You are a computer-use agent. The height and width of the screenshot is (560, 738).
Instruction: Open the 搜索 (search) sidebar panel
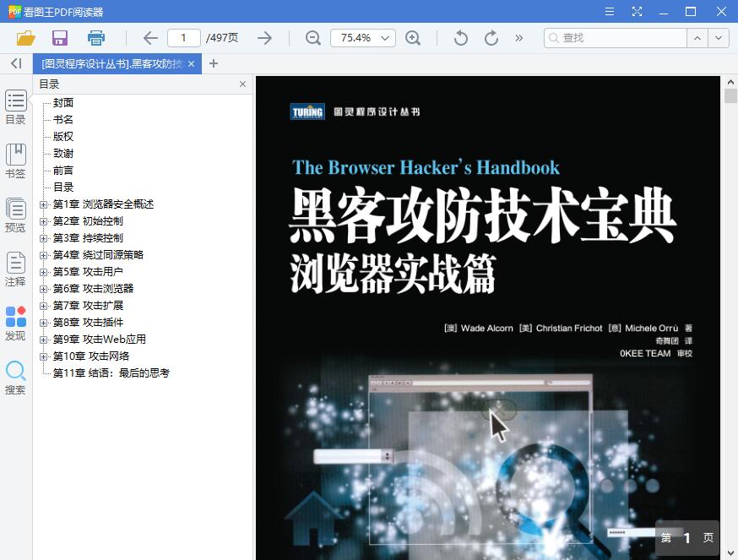point(15,376)
